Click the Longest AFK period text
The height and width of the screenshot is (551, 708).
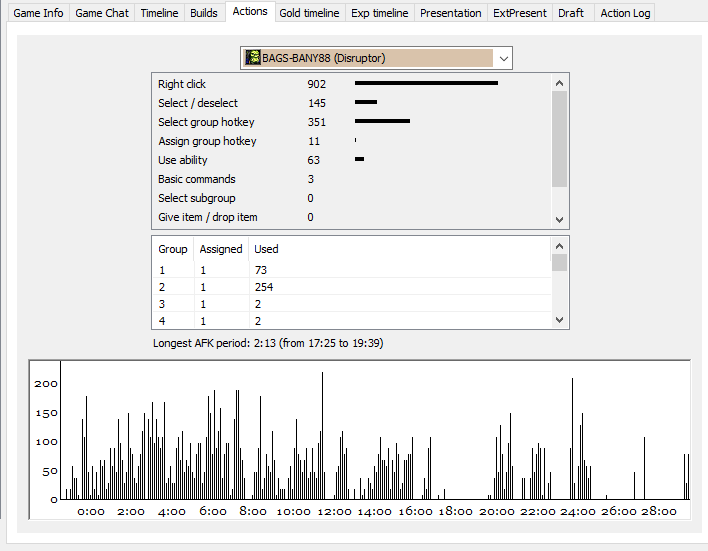[268, 343]
